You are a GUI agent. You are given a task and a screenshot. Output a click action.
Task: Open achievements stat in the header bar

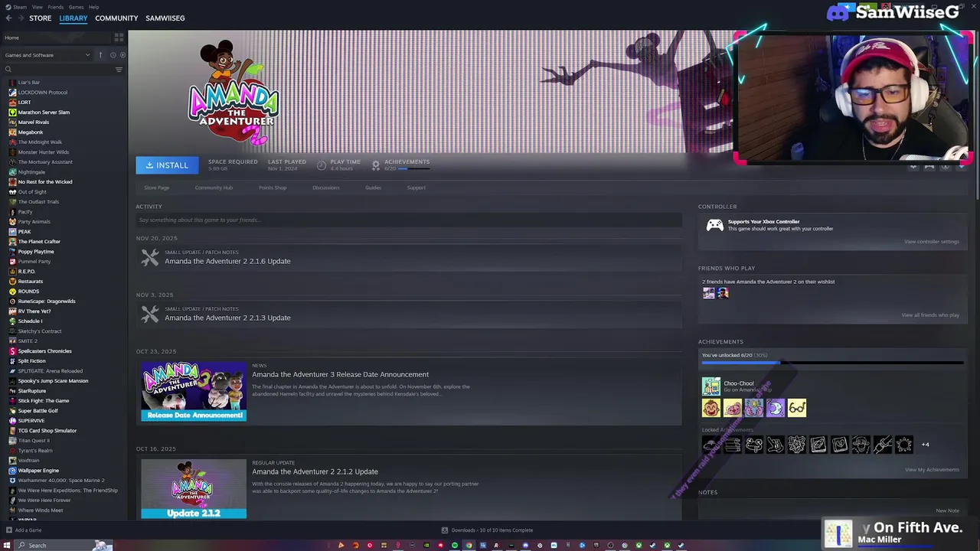click(400, 165)
